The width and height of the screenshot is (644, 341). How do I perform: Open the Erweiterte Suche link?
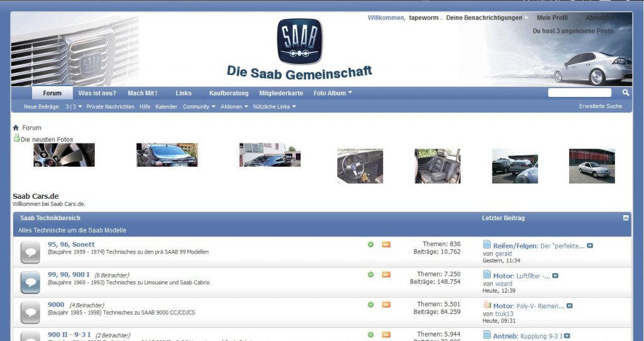[601, 106]
